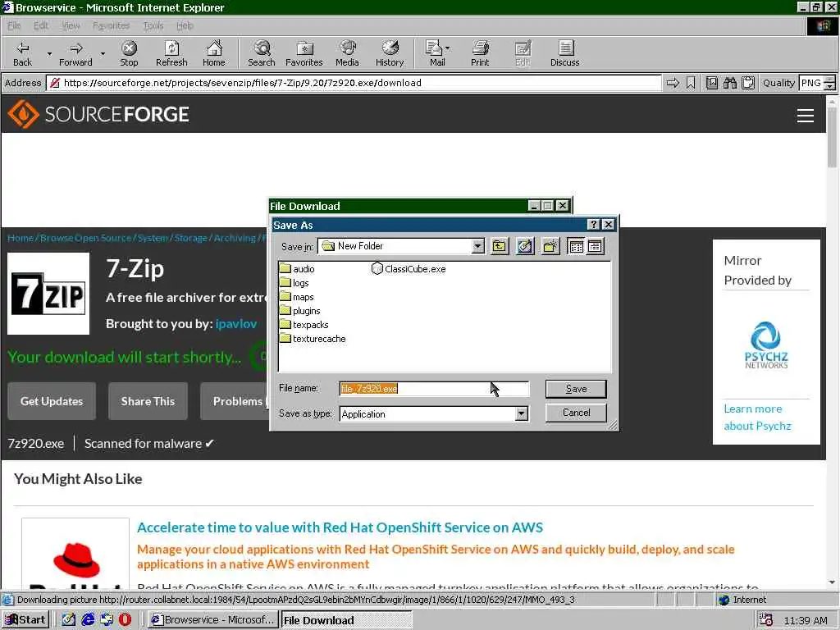This screenshot has width=840, height=630.
Task: Click the page vertical scrollbar thumb
Action: (x=832, y=137)
